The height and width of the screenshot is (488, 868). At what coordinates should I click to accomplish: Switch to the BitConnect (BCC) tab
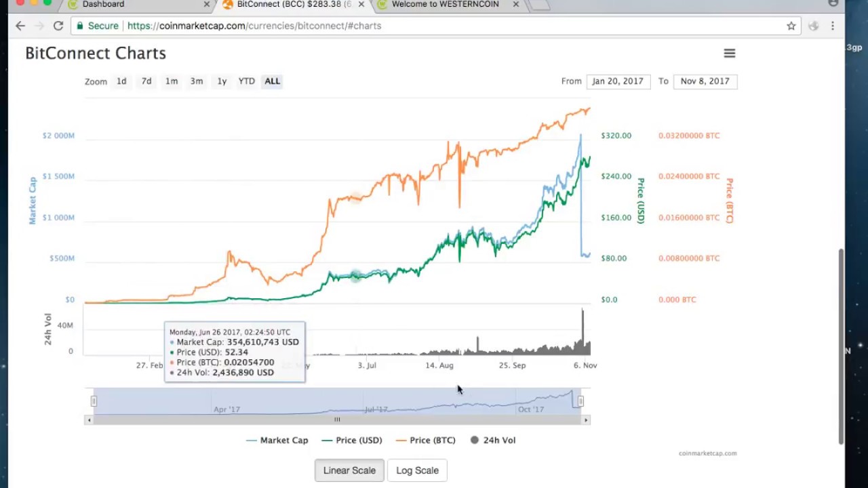(x=294, y=4)
